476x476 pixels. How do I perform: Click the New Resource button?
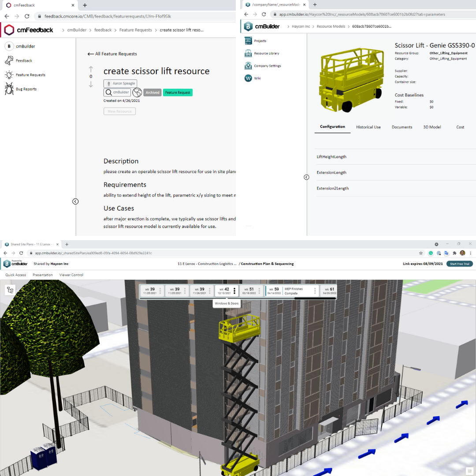119,112
